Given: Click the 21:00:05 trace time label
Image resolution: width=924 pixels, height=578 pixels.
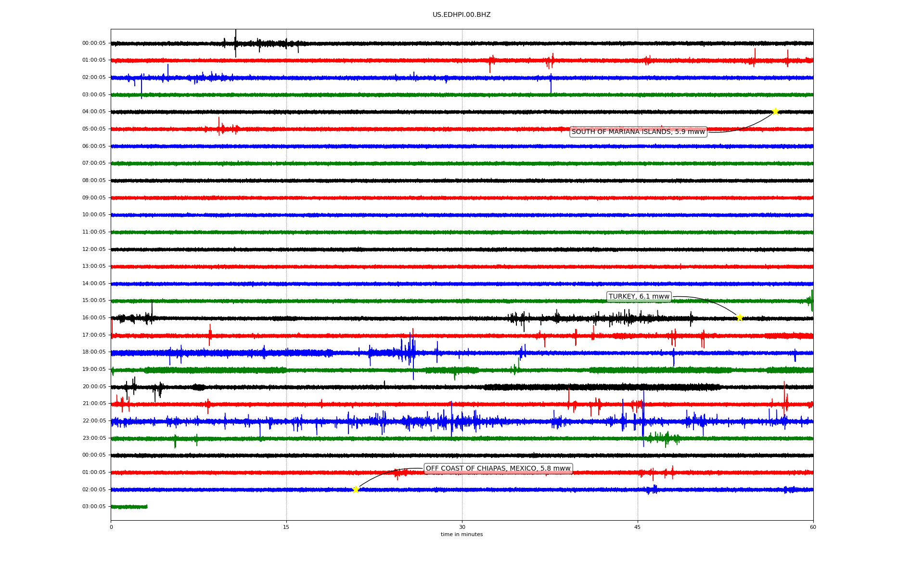Looking at the screenshot, I should pyautogui.click(x=94, y=404).
